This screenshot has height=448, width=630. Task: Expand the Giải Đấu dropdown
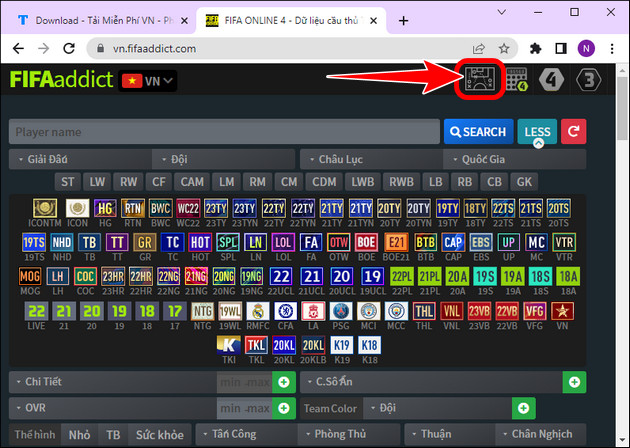(78, 159)
